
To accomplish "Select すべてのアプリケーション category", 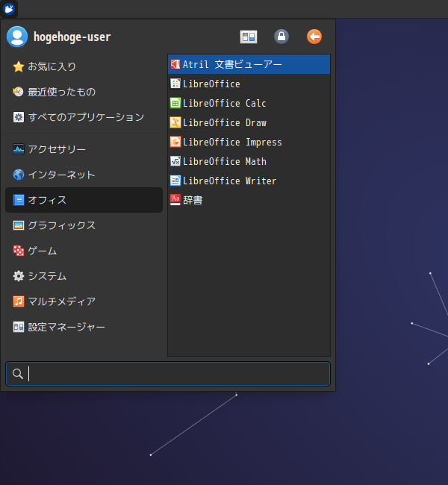I will point(84,117).
